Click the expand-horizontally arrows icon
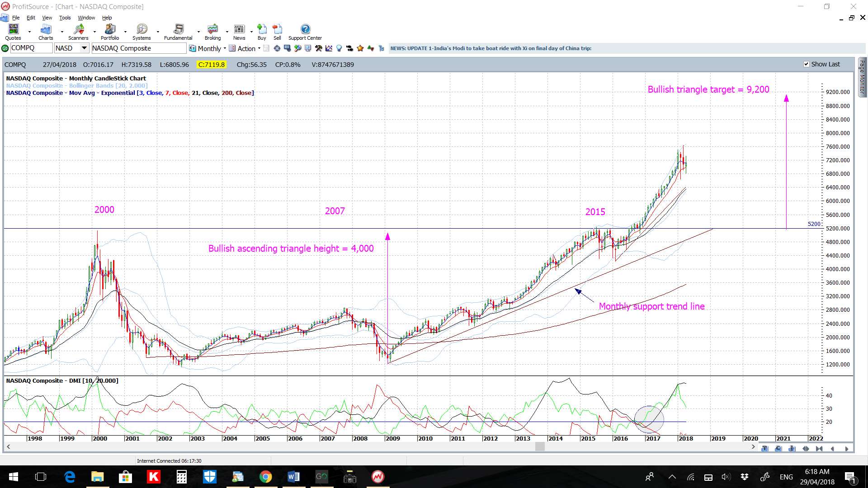 (806, 448)
